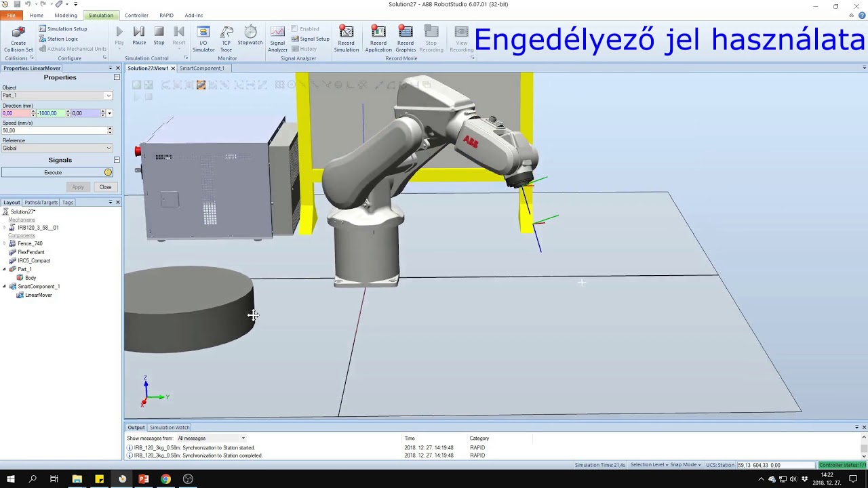
Task: Select the SmartComponent_1 view tab
Action: click(202, 68)
